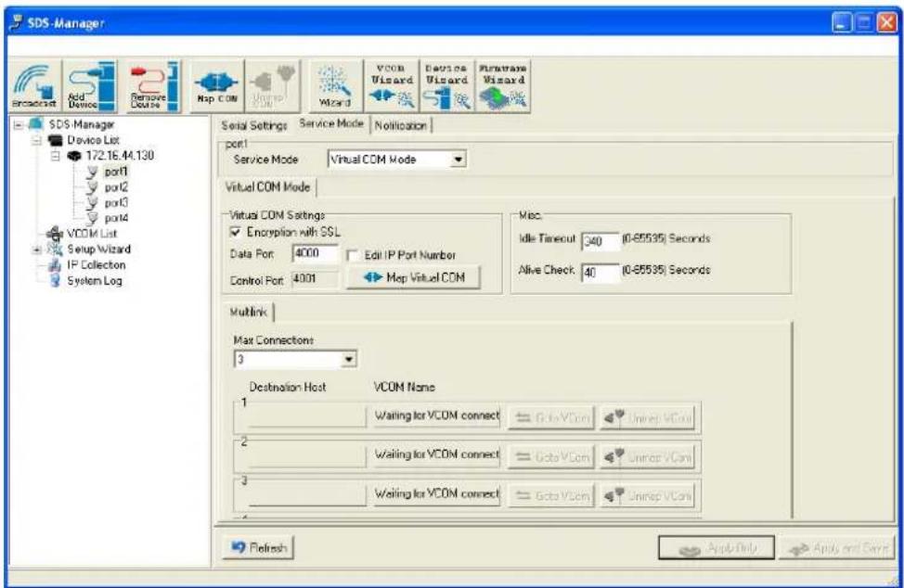This screenshot has height=588, width=904.
Task: Click the Map Virtual COM button
Action: coord(413,277)
